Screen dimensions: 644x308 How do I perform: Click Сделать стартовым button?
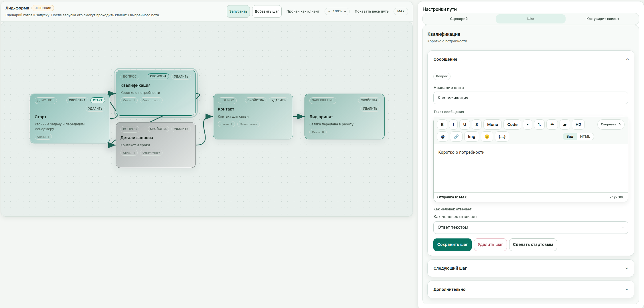[x=533, y=245]
